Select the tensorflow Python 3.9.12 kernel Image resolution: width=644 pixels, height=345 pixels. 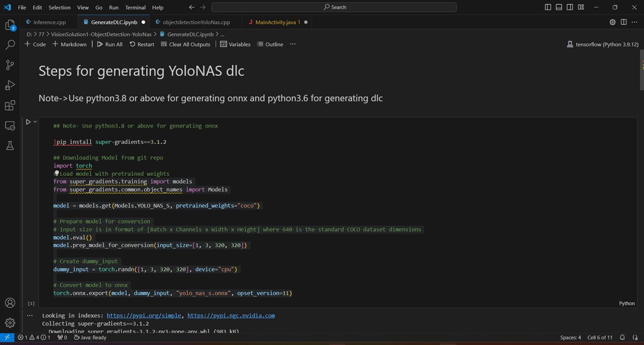602,44
